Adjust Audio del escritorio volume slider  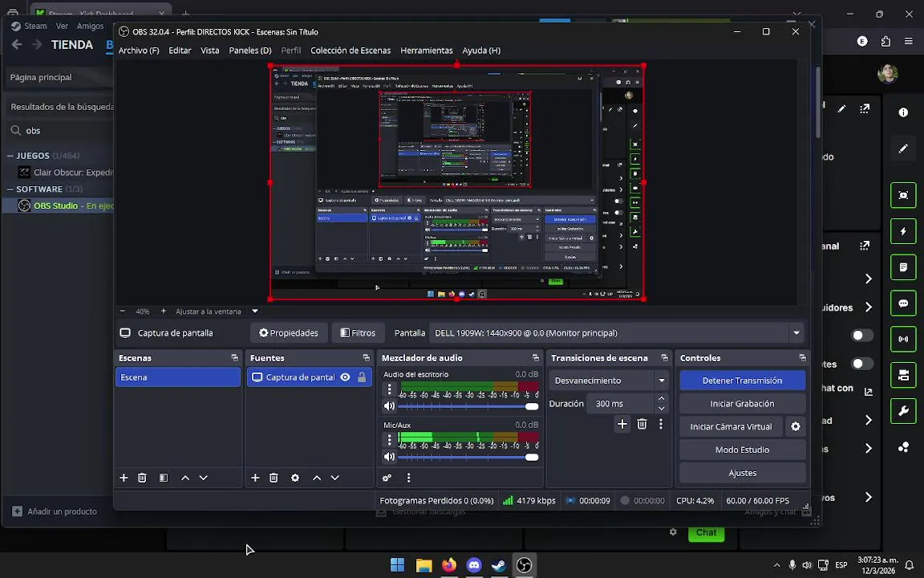[x=468, y=406]
